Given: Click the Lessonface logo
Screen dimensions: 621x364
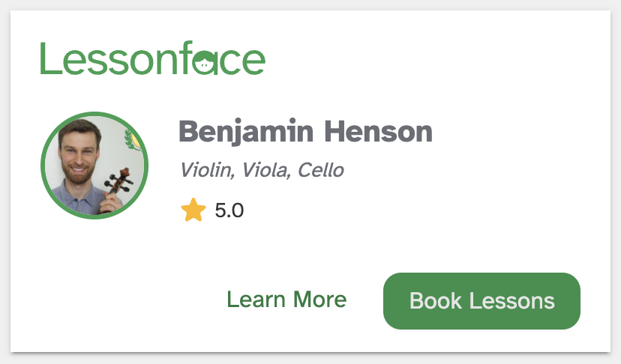Looking at the screenshot, I should coord(152,59).
